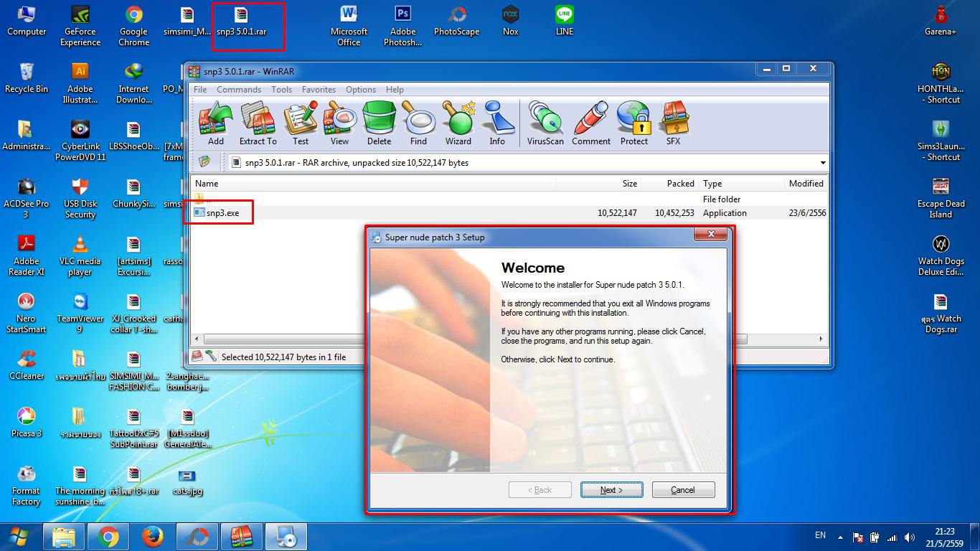Open the Options menu in WinRAR
Image resolution: width=980 pixels, height=551 pixels.
pos(361,90)
